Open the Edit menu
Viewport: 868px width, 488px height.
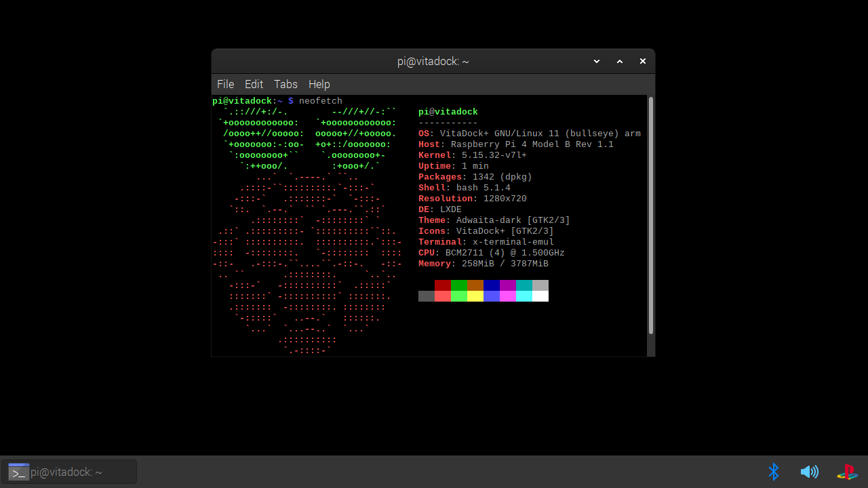(254, 84)
